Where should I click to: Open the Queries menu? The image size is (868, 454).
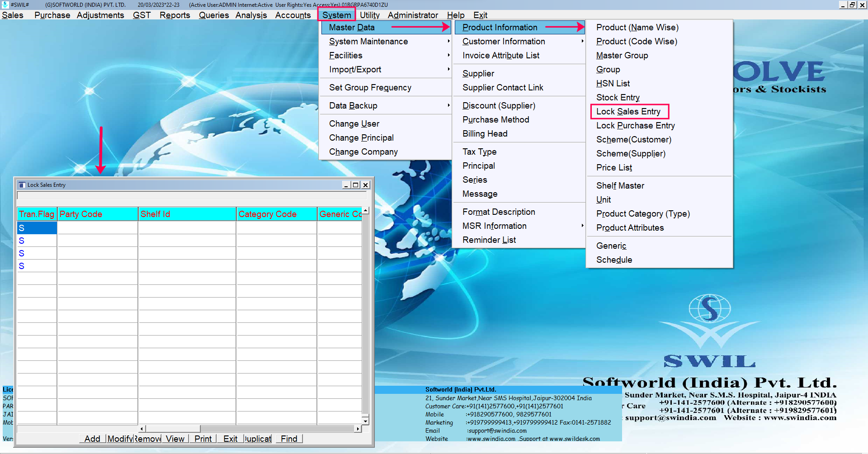(214, 15)
